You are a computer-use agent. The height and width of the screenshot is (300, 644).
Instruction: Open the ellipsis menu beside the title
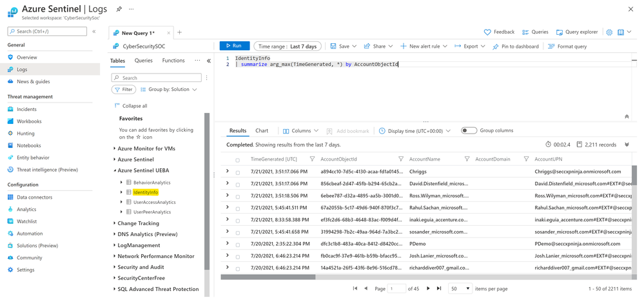(x=131, y=8)
